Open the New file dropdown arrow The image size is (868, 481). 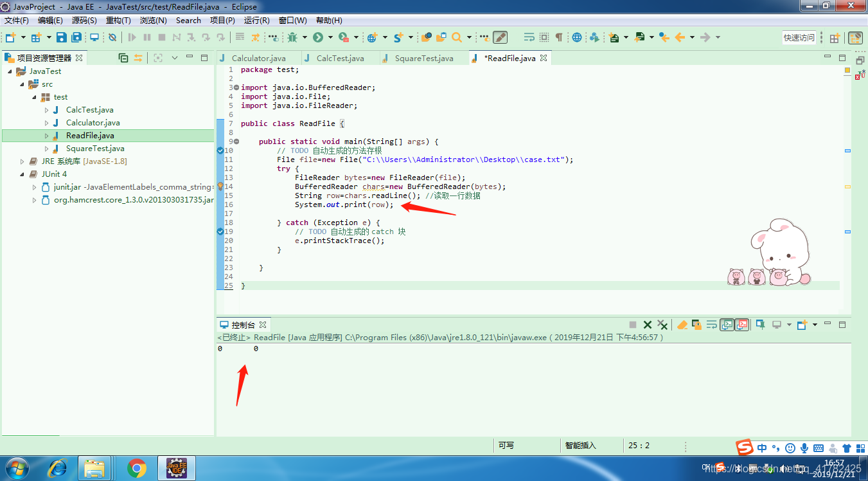coord(23,37)
